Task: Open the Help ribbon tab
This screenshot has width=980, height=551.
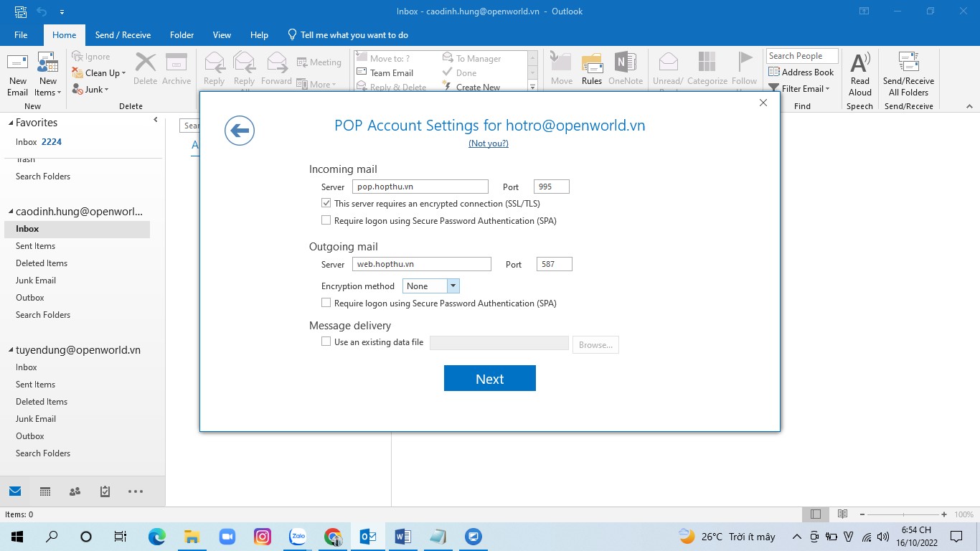Action: [259, 34]
